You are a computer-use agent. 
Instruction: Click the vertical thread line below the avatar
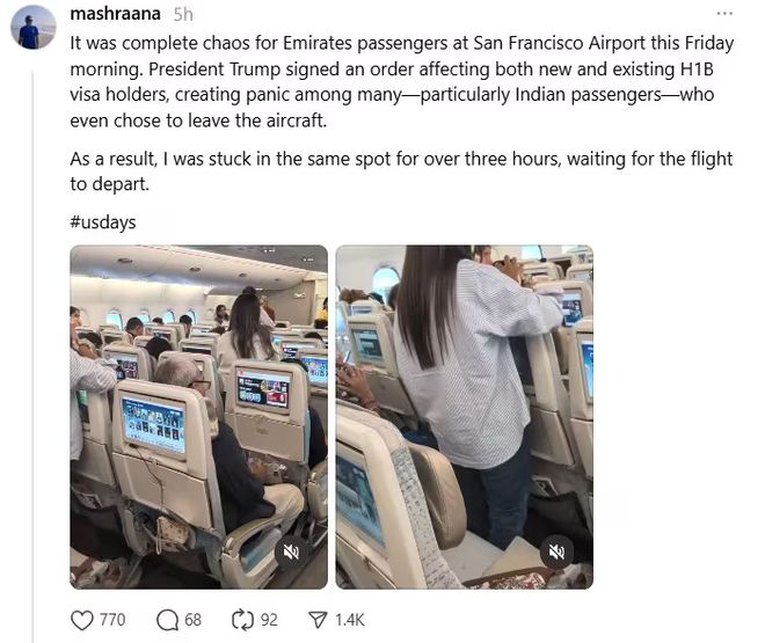point(33,356)
